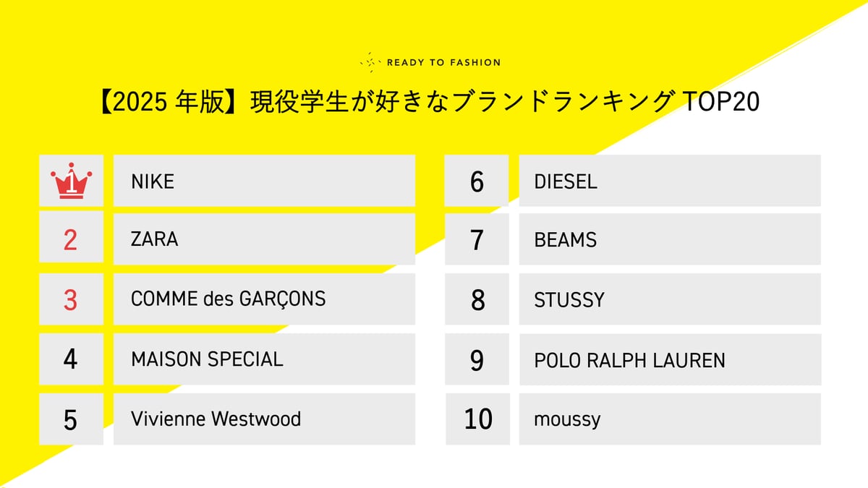This screenshot has width=868, height=488.
Task: Choose the MAISON SPECIAL row
Action: coord(264,359)
